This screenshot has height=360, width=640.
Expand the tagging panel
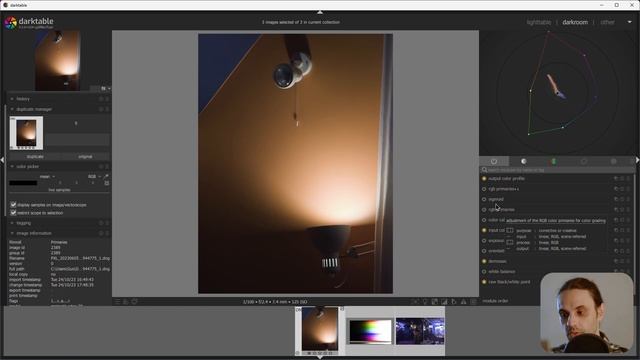(x=12, y=223)
